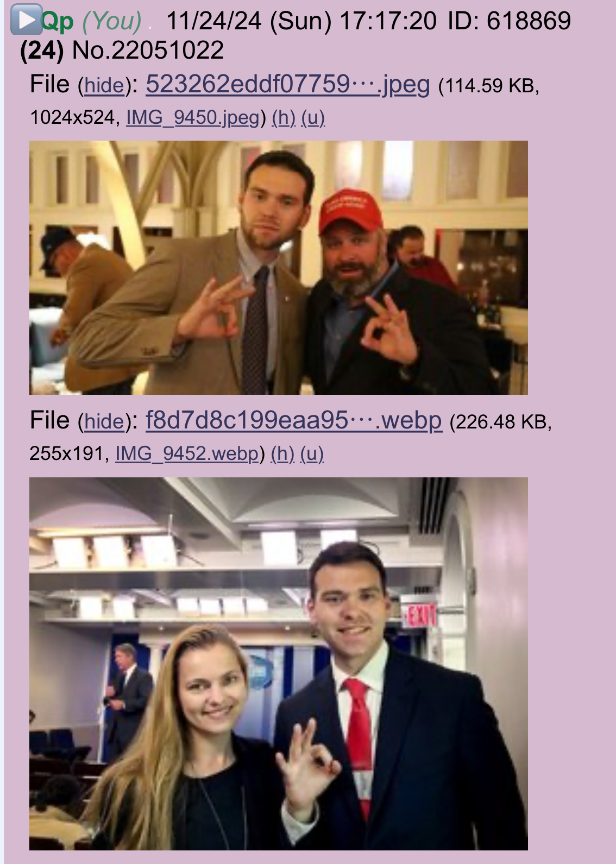Screen dimensions: 616x864
Task: Click the (You) marker beside the name
Action: pos(112,21)
